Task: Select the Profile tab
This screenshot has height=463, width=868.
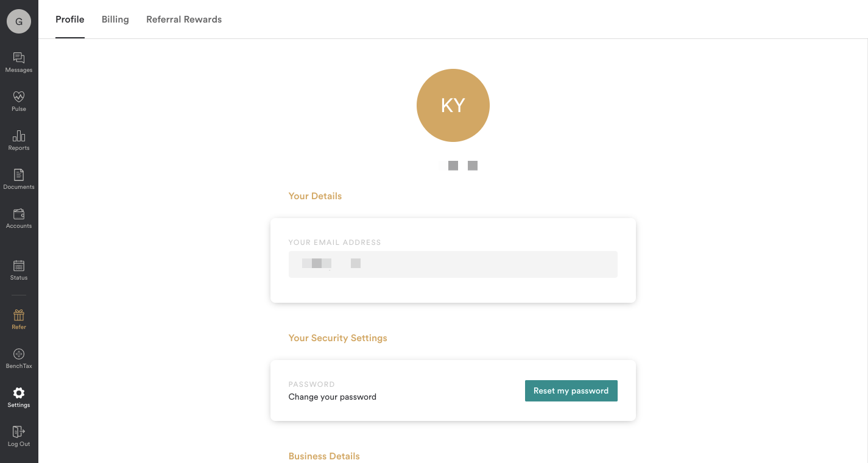Action: point(70,19)
